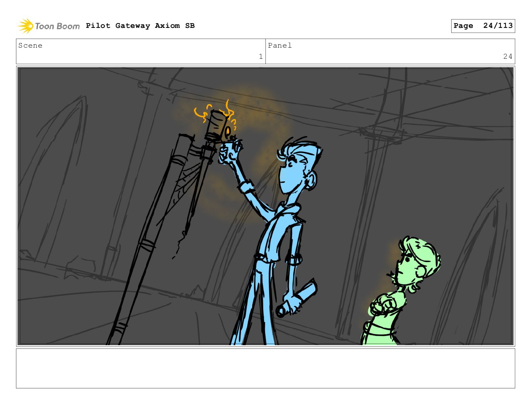Click the 'Page 24/113' box

(483, 26)
